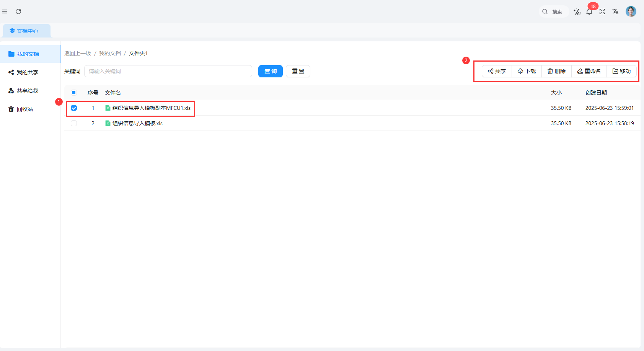Click the AI assistant wand icon

click(x=577, y=11)
